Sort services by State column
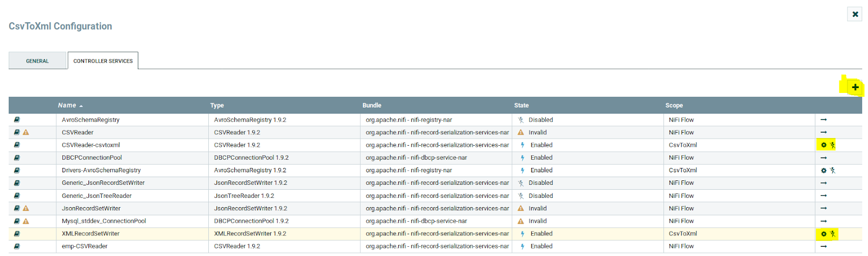Screen dimensions: 868x256 coord(521,105)
